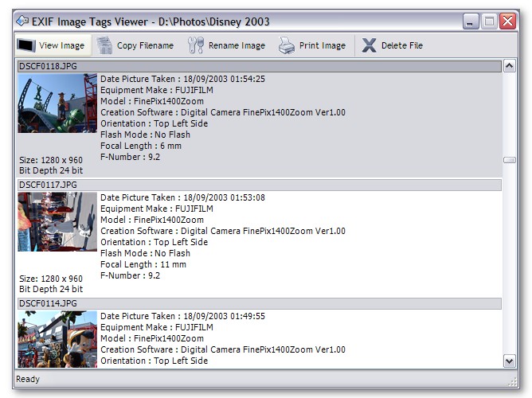The height and width of the screenshot is (398, 532).
Task: Click the vertical scrollbar thumb
Action: click(x=510, y=160)
